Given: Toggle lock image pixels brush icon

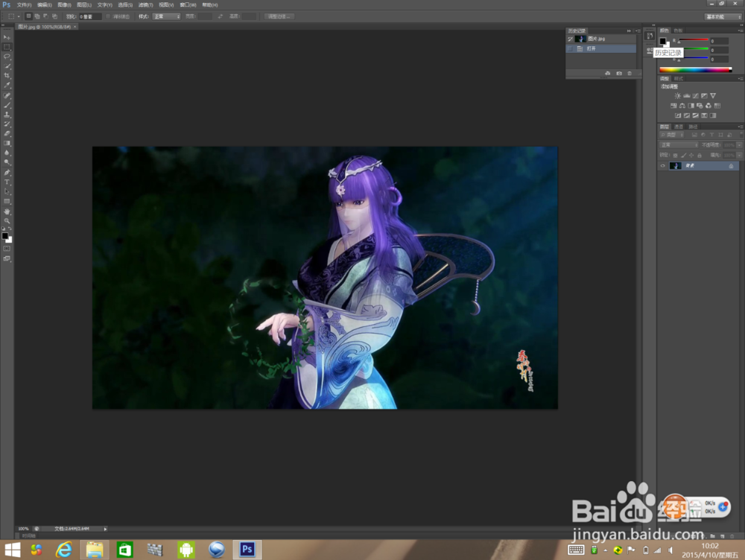Looking at the screenshot, I should (683, 156).
